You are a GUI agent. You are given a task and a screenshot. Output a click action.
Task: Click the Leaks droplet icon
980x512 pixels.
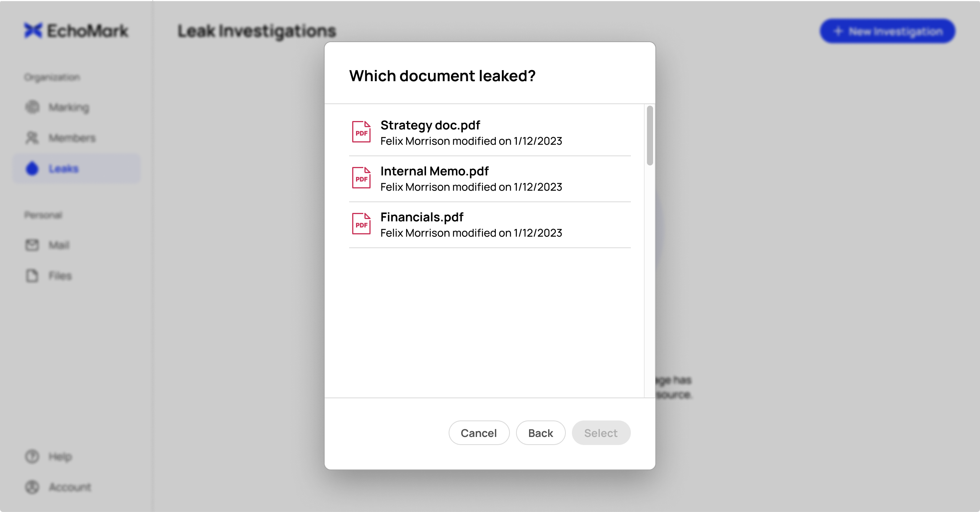[x=32, y=168]
